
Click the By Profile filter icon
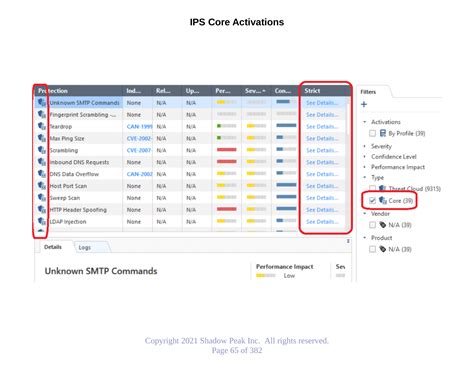pos(383,133)
